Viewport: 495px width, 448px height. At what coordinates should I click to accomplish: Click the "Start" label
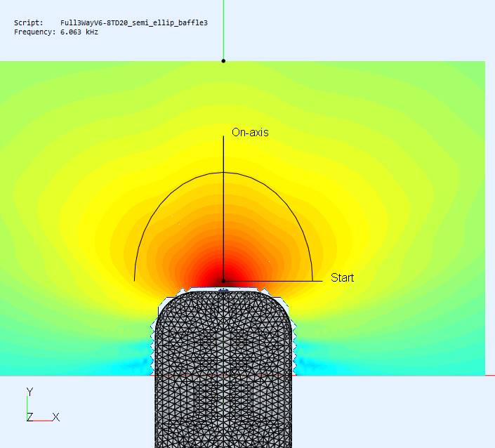tap(342, 277)
